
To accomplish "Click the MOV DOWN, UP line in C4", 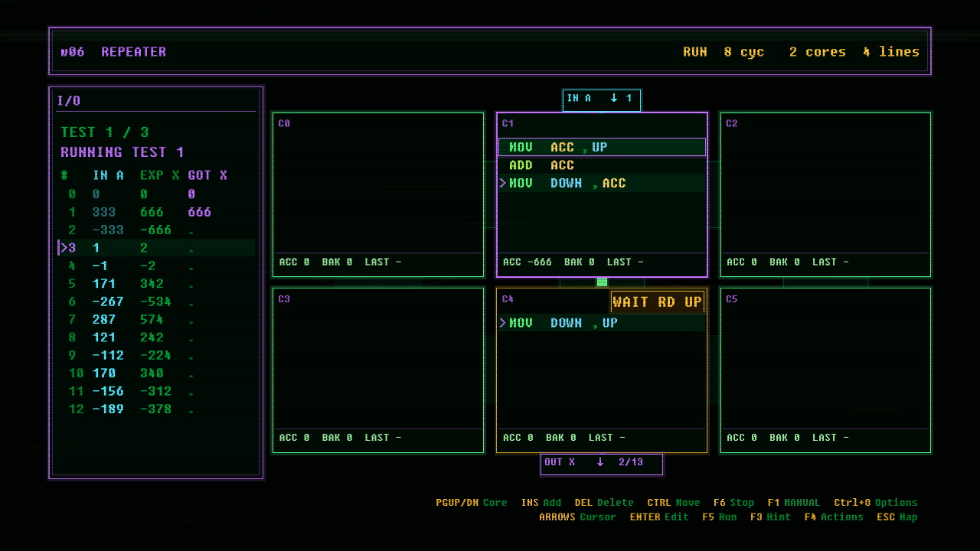I will coord(602,323).
